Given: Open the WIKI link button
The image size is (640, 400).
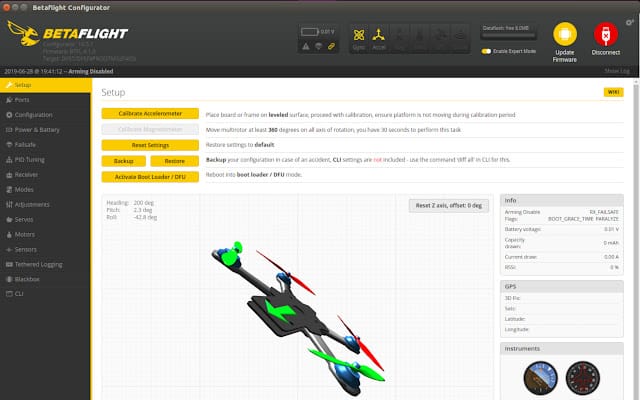Looking at the screenshot, I should [613, 92].
